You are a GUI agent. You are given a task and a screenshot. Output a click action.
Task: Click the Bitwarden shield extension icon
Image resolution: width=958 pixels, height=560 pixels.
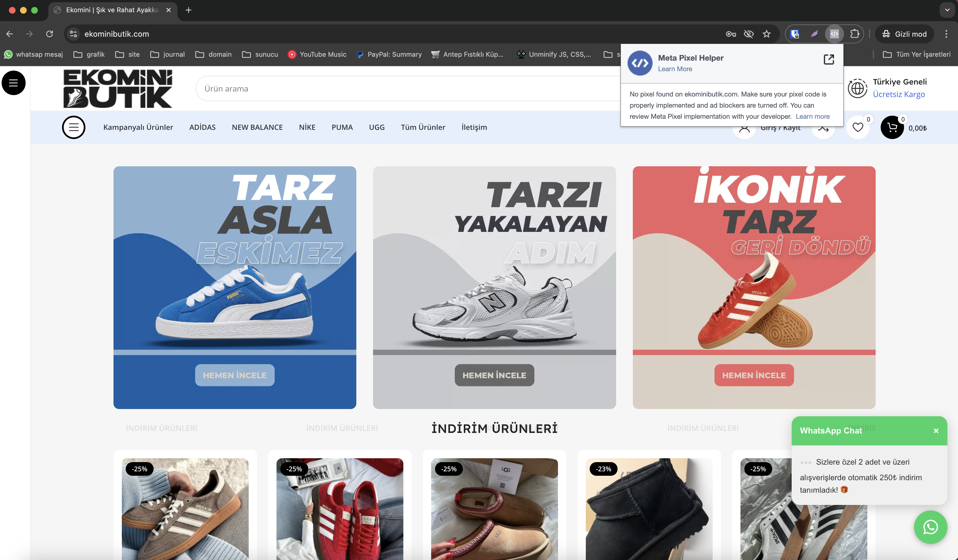[x=795, y=34]
